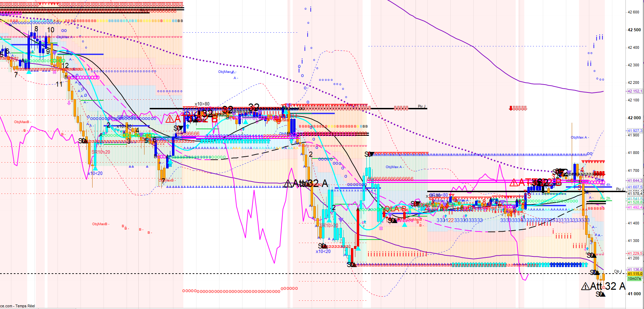Click the 41 644,3 price tag
The image size is (644, 309).
(x=635, y=180)
